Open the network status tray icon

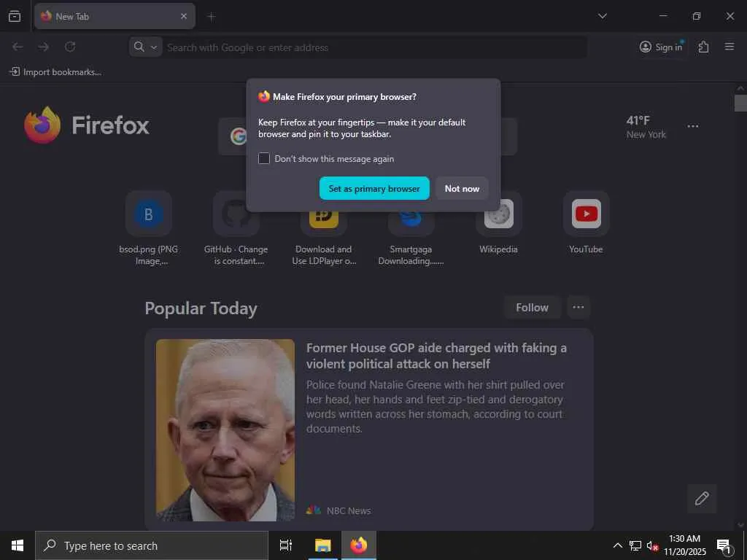point(635,545)
